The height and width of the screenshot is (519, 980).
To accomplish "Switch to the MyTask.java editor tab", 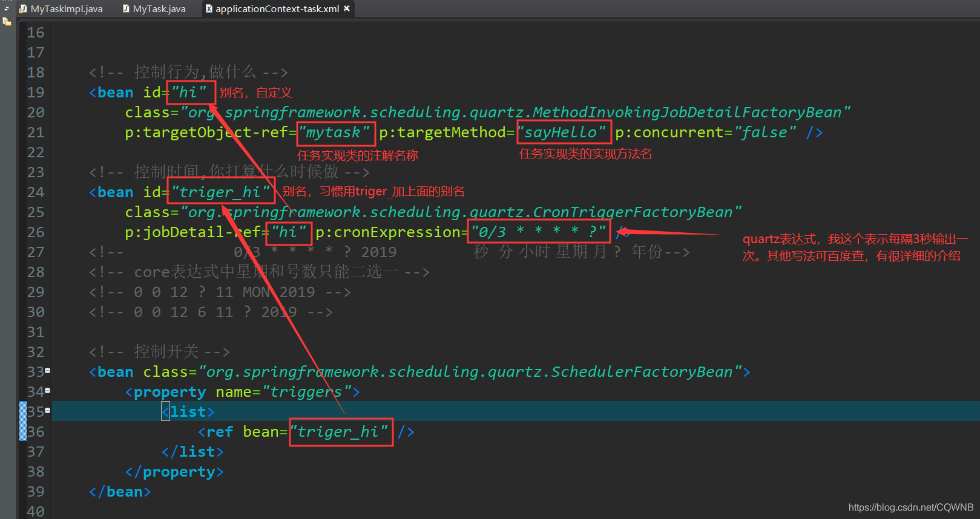I will [x=154, y=8].
